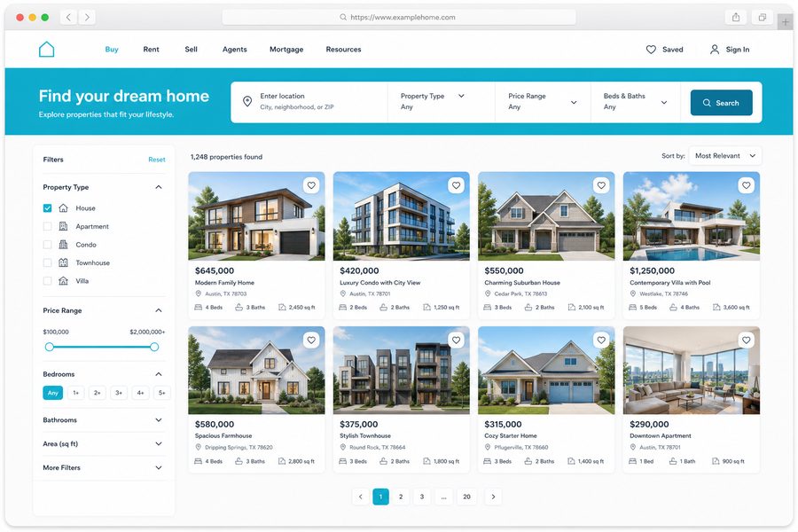The width and height of the screenshot is (798, 532).
Task: Open the Beds & Baths dropdown
Action: tap(635, 102)
